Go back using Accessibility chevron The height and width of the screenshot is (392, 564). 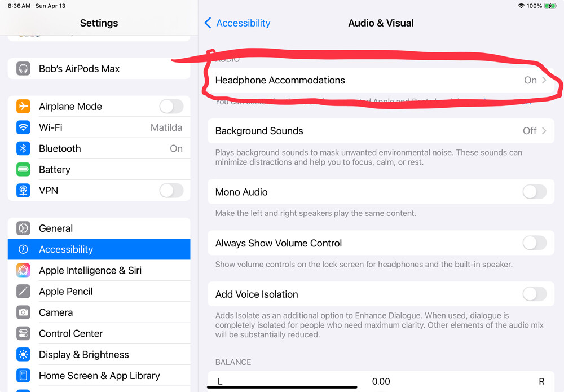(208, 23)
